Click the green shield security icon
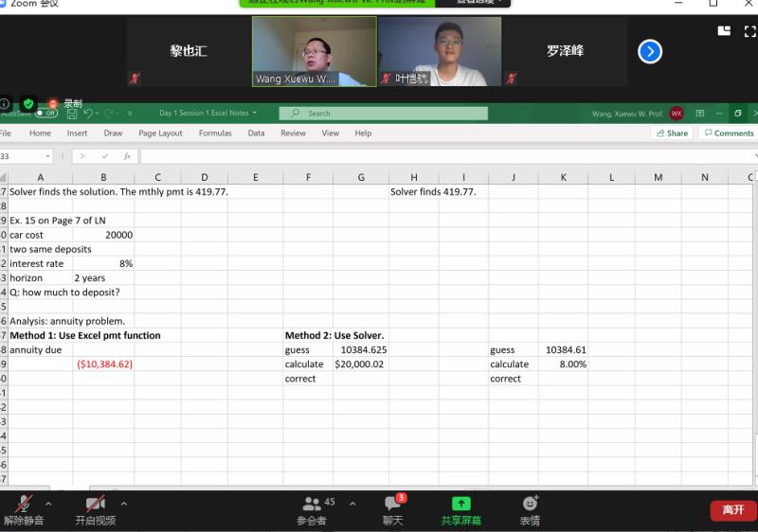 28,103
